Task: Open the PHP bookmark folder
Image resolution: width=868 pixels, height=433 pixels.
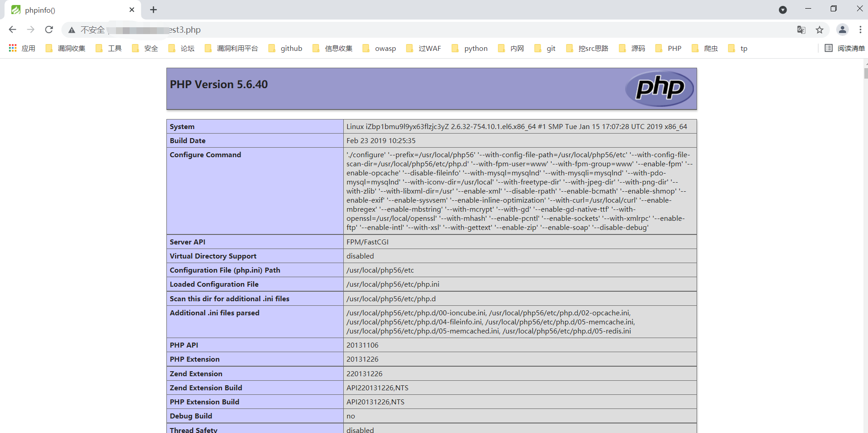Action: [x=668, y=48]
